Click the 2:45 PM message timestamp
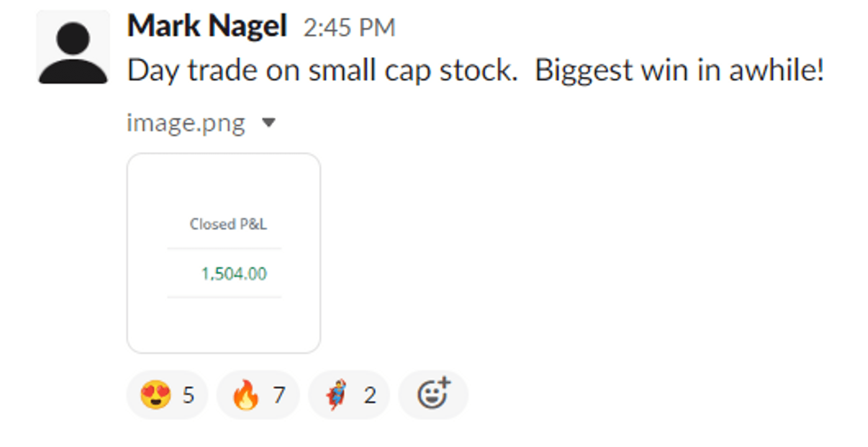The height and width of the screenshot is (447, 868). pyautogui.click(x=349, y=28)
